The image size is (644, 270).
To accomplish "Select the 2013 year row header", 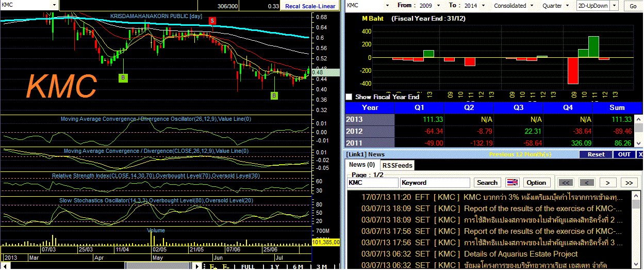I will coord(370,119).
